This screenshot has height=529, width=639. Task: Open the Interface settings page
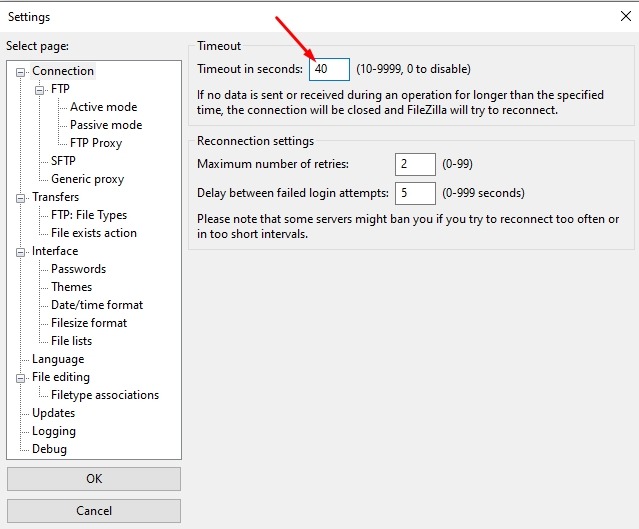click(x=55, y=251)
